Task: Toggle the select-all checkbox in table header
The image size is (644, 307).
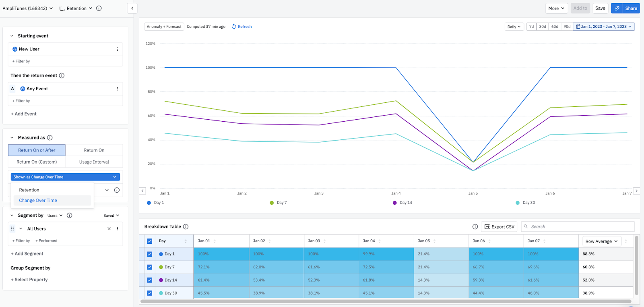Action: (149, 241)
